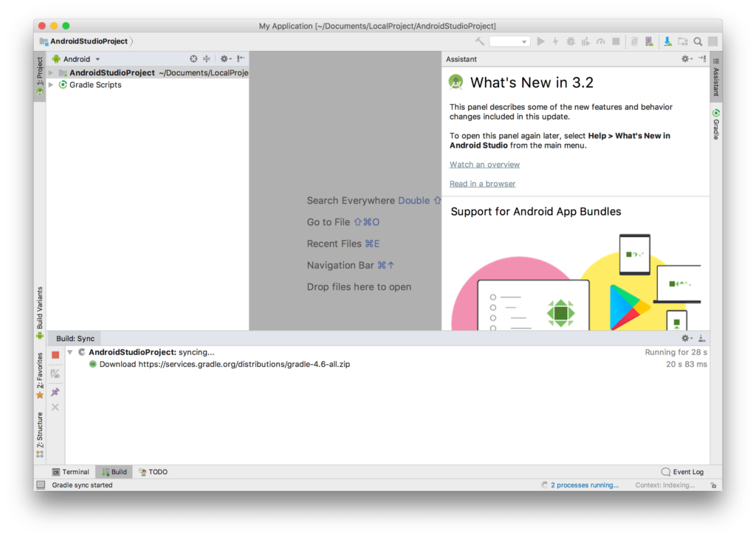Viewport: 756px width, 539px height.
Task: Open Assistant panel settings gear
Action: (x=687, y=59)
